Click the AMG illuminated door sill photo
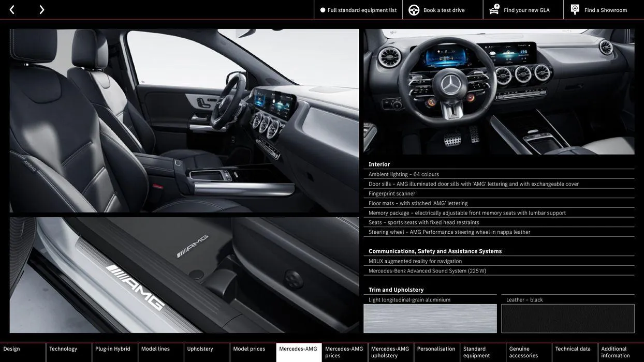 click(x=184, y=275)
